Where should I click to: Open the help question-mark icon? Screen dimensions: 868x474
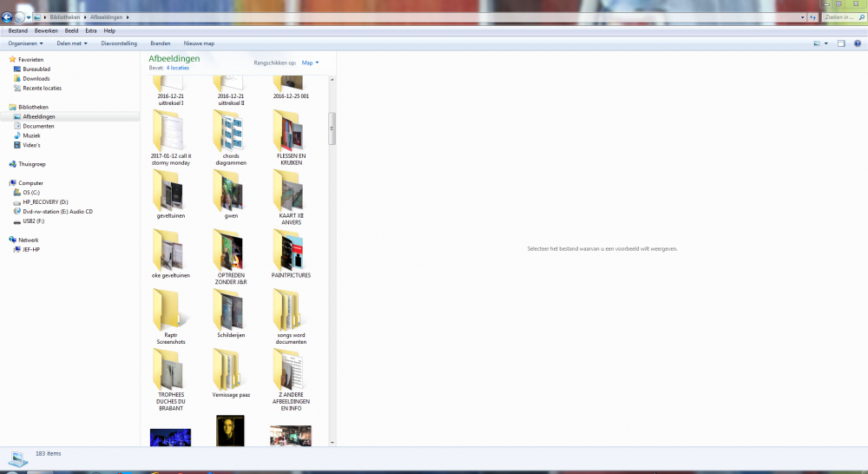[857, 43]
